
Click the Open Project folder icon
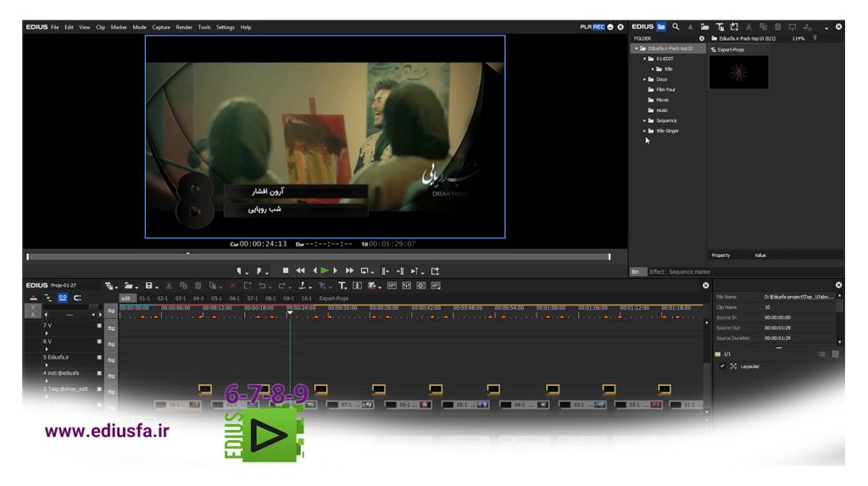click(129, 286)
